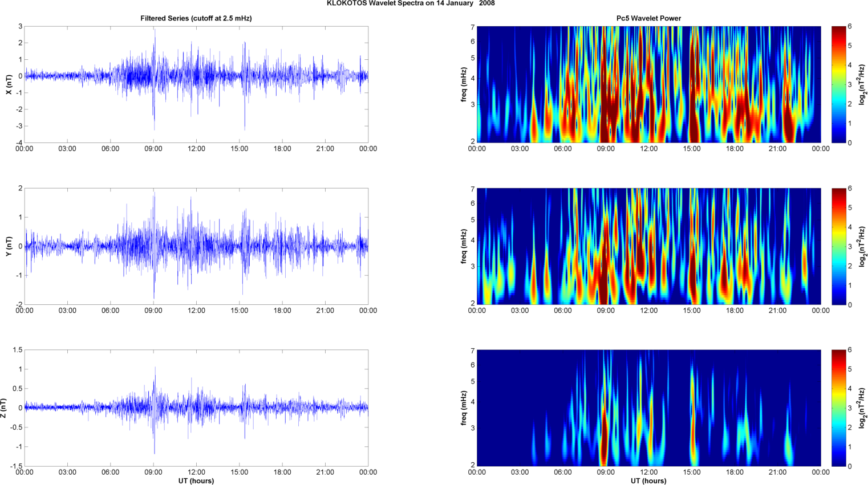Click 15:00 tick label under X time series
868x485 pixels.
(x=240, y=149)
